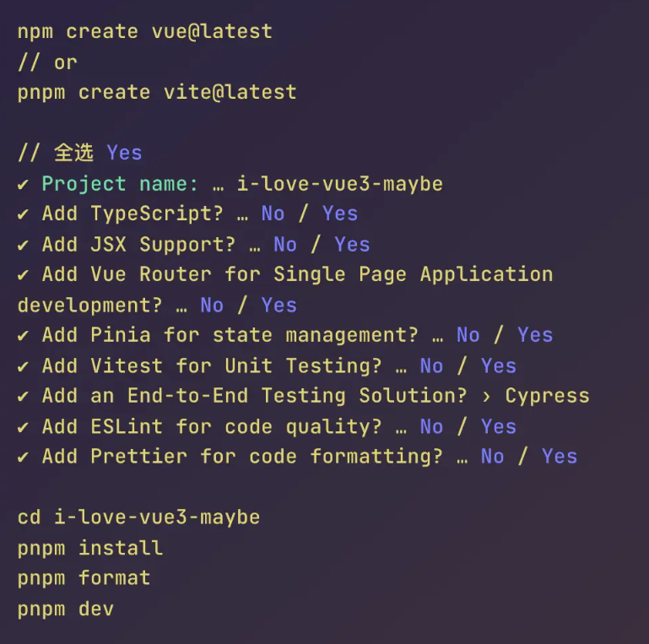Click the pnpm create vite@latest command
This screenshot has height=644, width=649.
(x=157, y=93)
